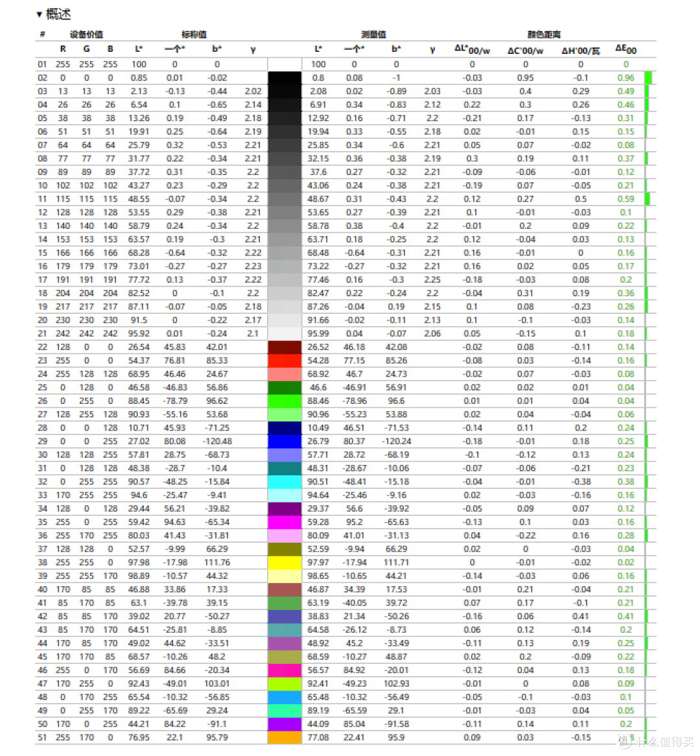This screenshot has height=756, width=700.
Task: Click the ΔE00 value 0.49 in row 03
Action: pos(625,91)
